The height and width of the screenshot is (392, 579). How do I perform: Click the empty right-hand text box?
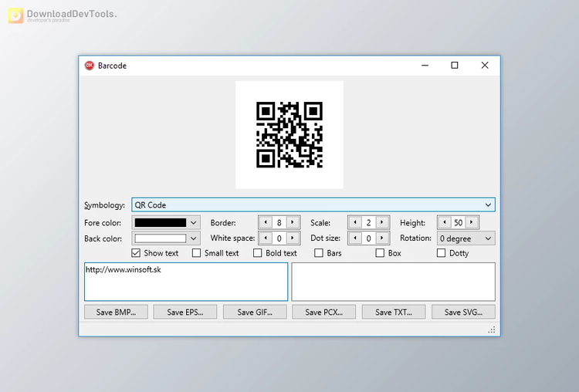[x=393, y=282]
